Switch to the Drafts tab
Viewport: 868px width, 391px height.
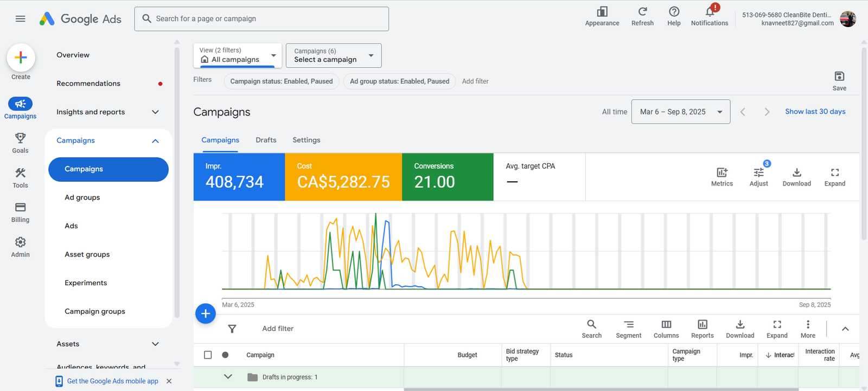266,140
